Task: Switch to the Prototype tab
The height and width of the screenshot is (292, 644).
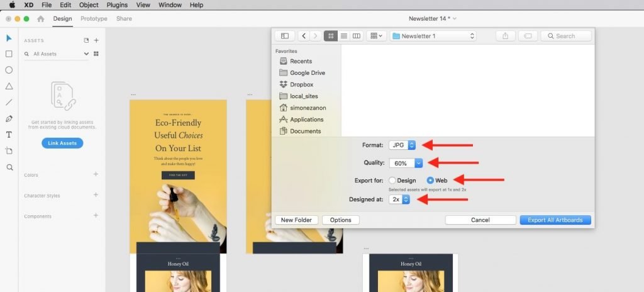Action: pyautogui.click(x=94, y=19)
